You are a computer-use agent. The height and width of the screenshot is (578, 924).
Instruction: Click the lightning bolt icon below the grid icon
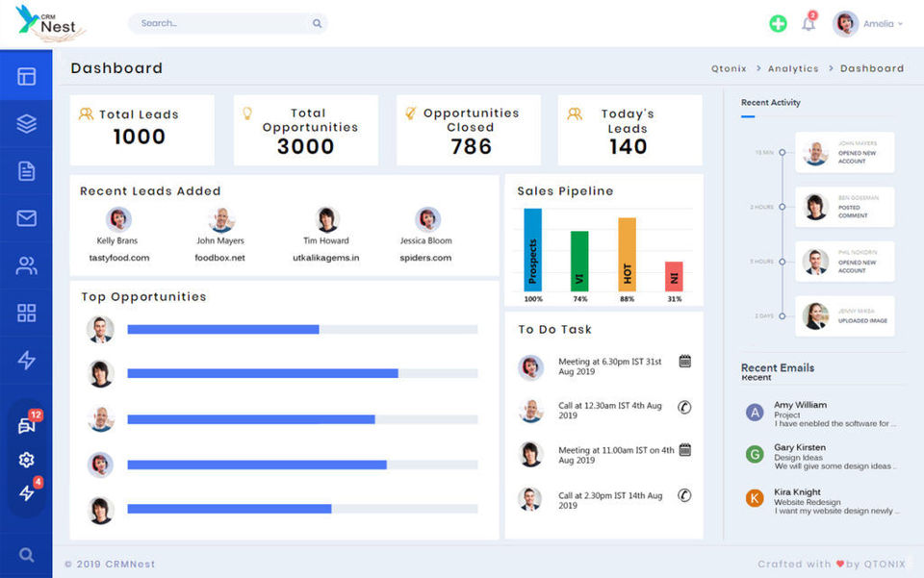point(27,360)
